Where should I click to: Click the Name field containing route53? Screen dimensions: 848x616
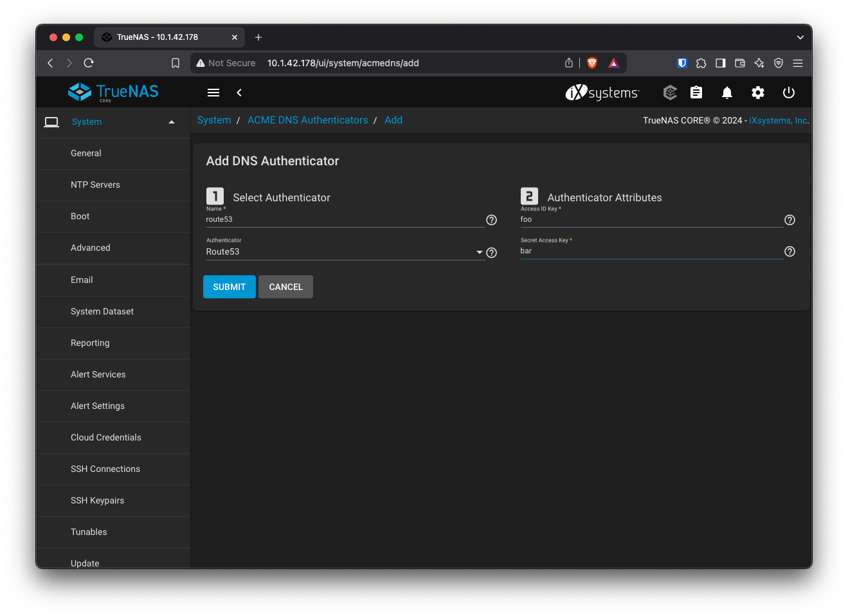[345, 220]
